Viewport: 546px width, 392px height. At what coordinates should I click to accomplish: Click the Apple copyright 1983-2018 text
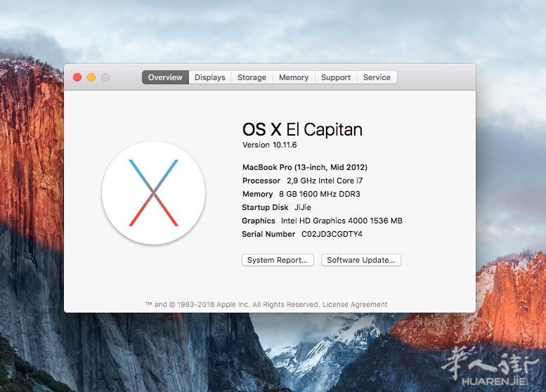pyautogui.click(x=233, y=304)
